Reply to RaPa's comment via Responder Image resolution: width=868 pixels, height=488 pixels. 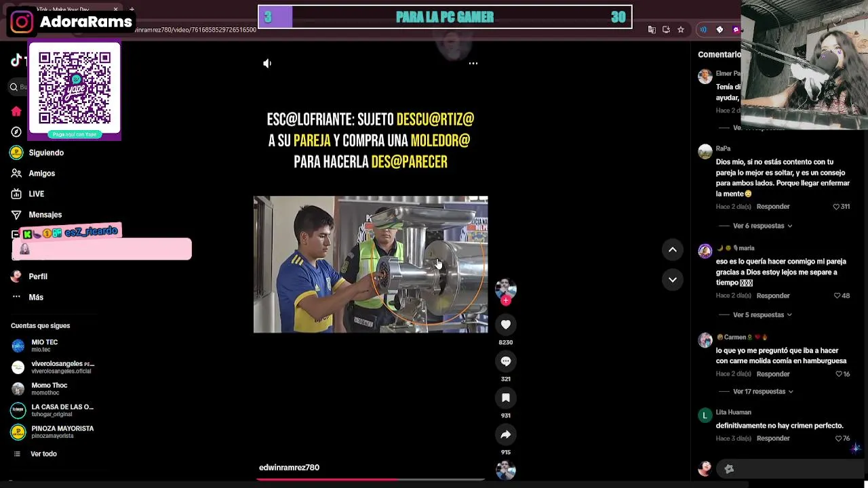coord(773,206)
